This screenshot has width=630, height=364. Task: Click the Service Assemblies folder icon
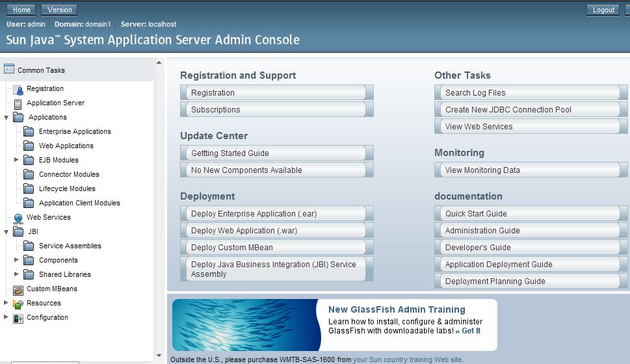pyautogui.click(x=29, y=246)
